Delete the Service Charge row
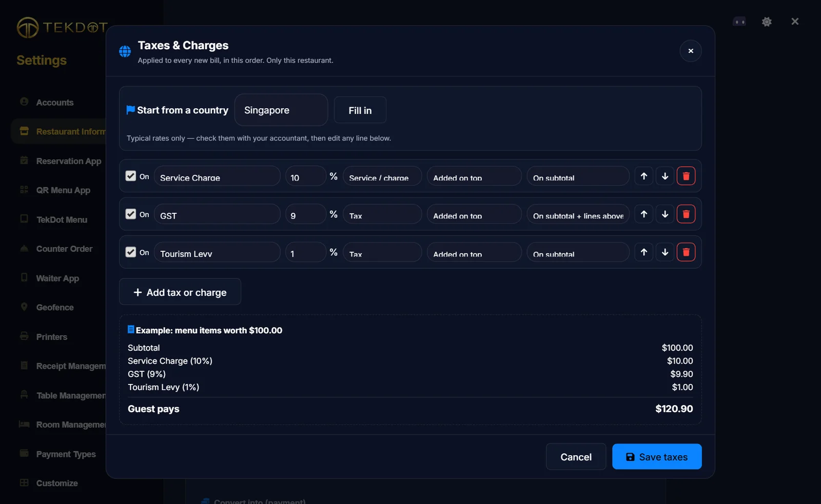821x504 pixels. pos(686,176)
